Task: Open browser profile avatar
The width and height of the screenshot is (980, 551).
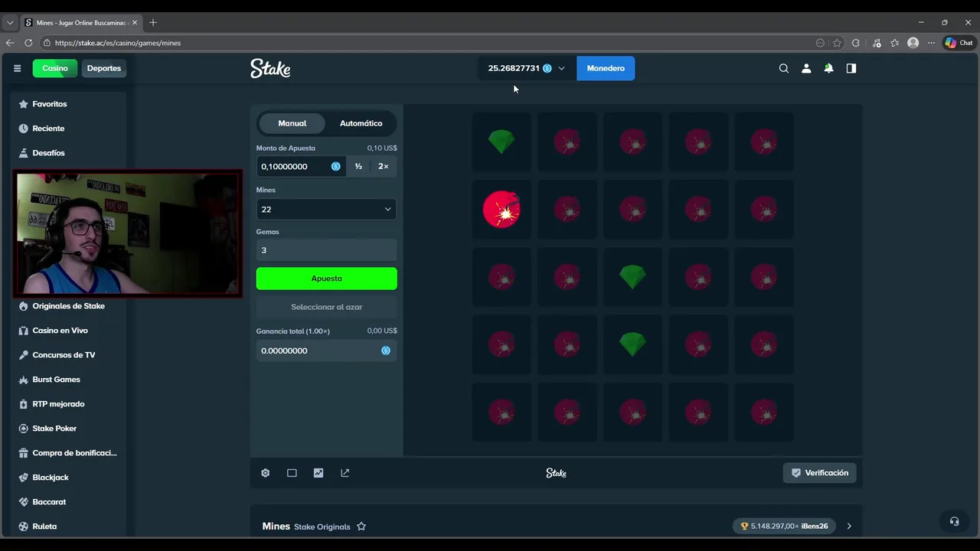Action: 913,43
